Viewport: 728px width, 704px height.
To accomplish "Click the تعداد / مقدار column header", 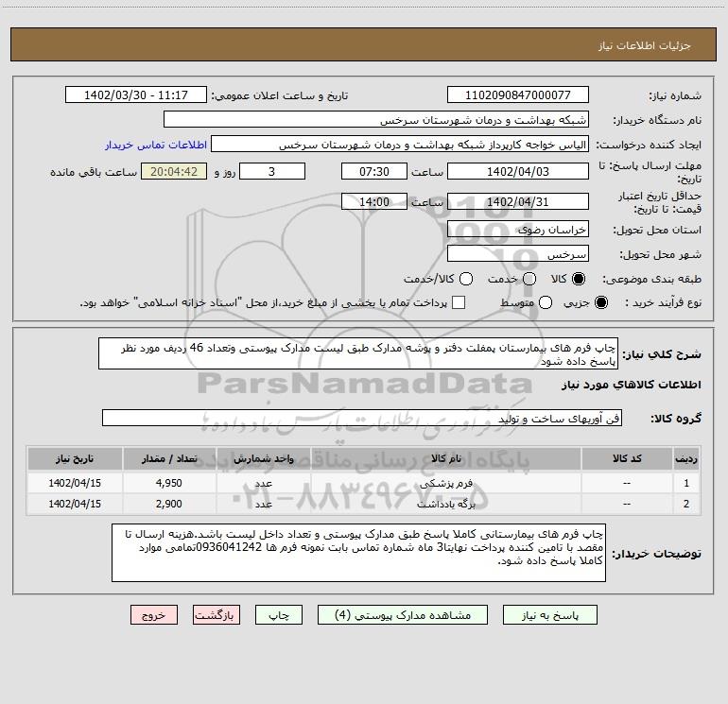I will (169, 458).
